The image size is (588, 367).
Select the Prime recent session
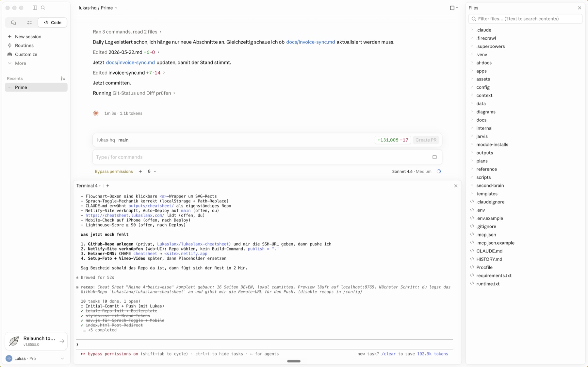point(36,87)
